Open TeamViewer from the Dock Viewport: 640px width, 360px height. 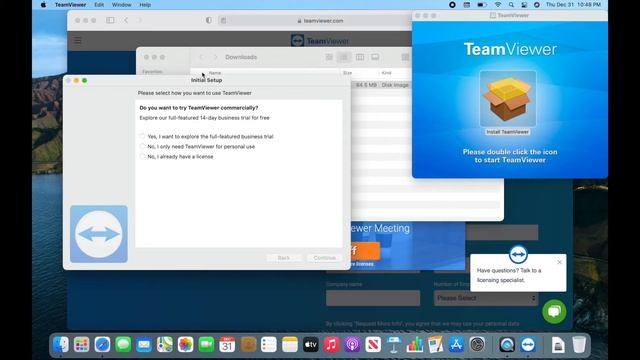click(528, 345)
